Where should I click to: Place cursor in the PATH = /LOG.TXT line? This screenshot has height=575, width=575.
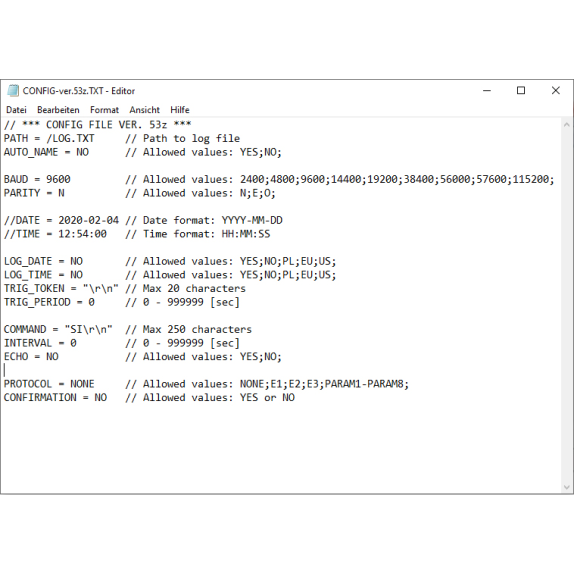[x=122, y=138]
